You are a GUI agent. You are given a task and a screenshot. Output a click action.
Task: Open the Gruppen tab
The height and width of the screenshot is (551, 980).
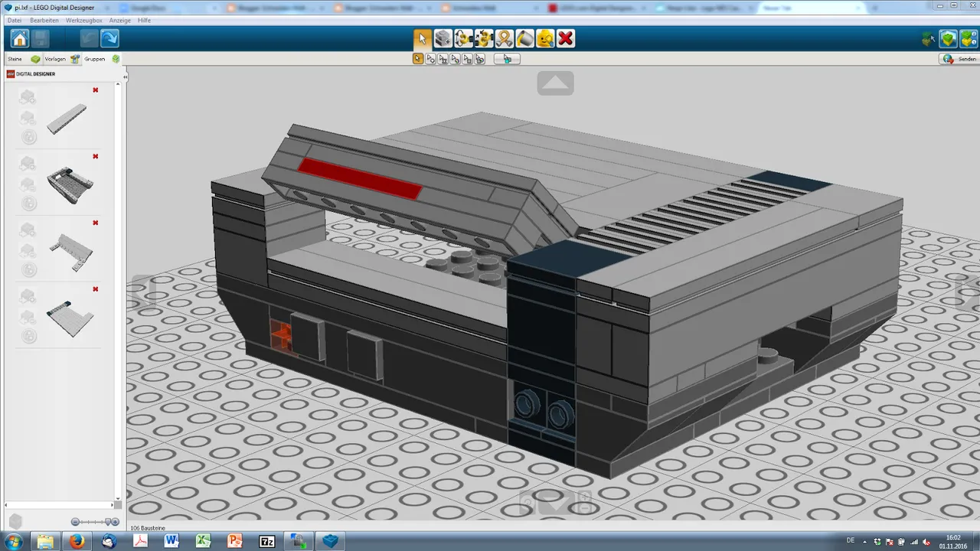pos(102,59)
